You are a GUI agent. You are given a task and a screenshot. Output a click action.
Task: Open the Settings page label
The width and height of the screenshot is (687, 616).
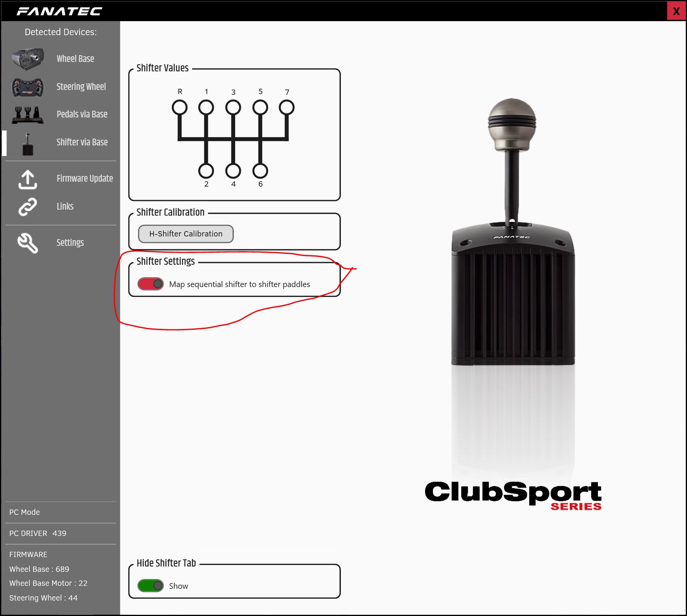click(x=70, y=242)
